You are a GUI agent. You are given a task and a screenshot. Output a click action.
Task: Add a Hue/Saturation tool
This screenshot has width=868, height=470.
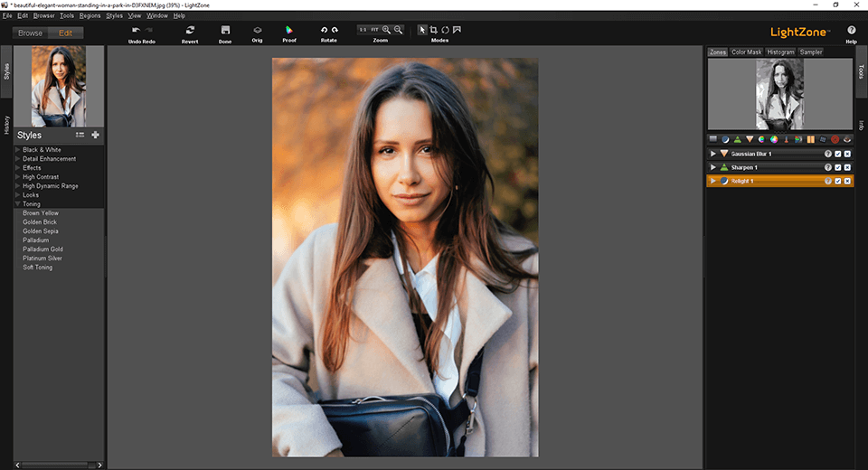coord(761,139)
